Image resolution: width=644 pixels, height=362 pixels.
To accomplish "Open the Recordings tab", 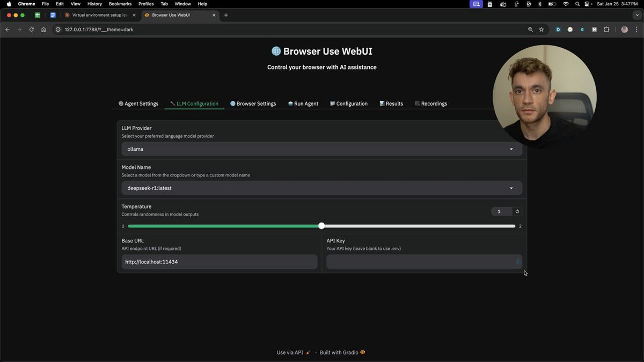I will pos(431,104).
